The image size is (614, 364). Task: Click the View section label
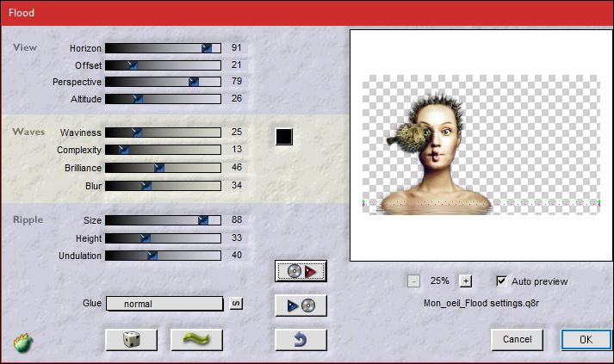(25, 47)
